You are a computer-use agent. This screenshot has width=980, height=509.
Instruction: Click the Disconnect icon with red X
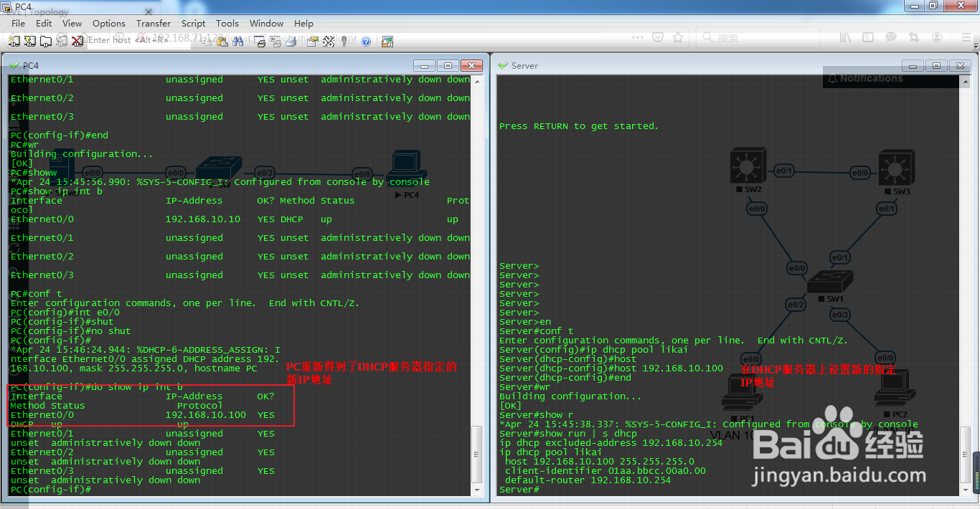pos(77,41)
